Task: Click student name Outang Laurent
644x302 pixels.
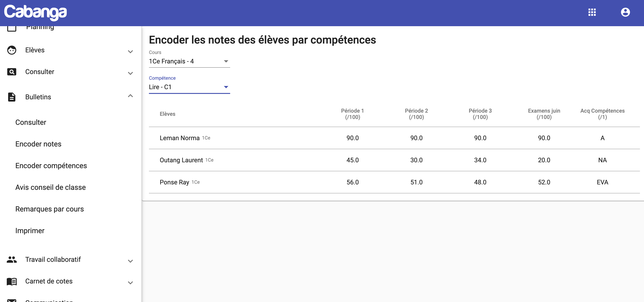Action: coord(181,160)
